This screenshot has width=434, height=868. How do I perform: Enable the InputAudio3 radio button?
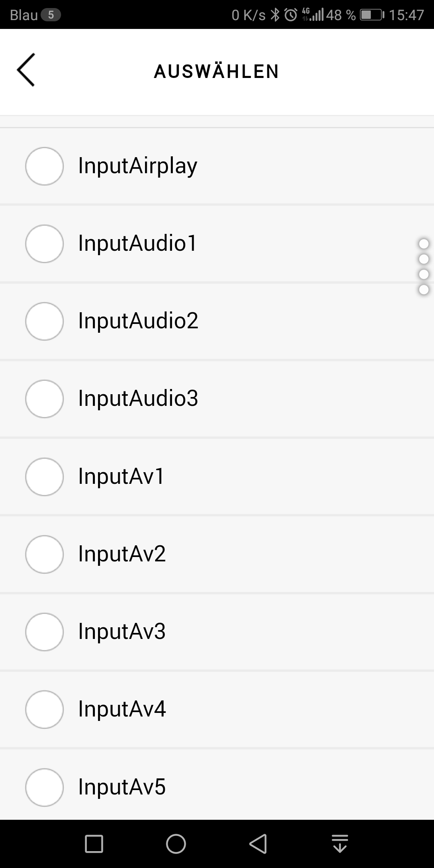coord(45,399)
